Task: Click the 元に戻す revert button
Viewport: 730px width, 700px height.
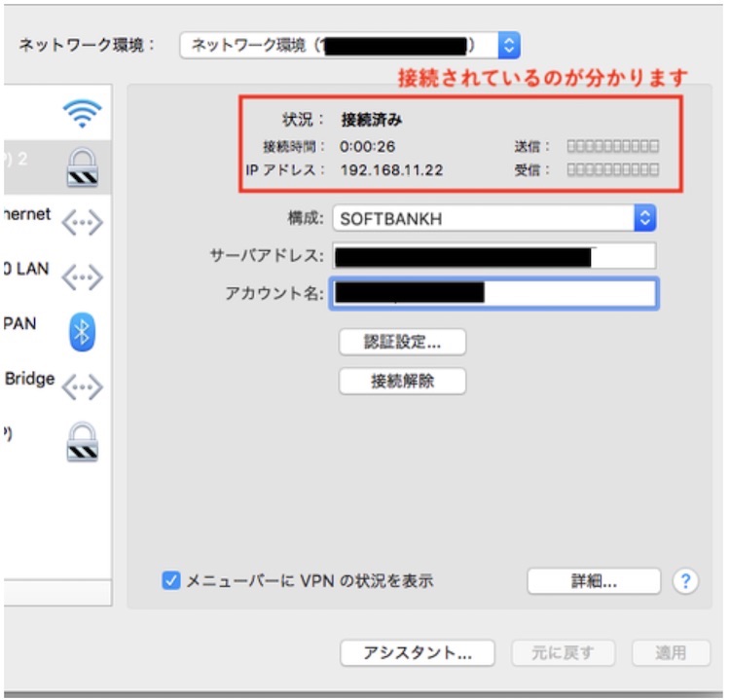Action: (563, 653)
